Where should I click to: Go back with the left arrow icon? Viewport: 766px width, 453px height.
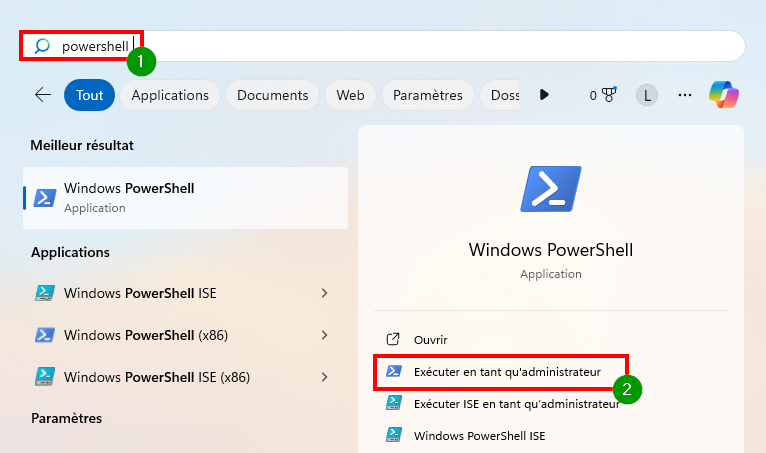(43, 95)
